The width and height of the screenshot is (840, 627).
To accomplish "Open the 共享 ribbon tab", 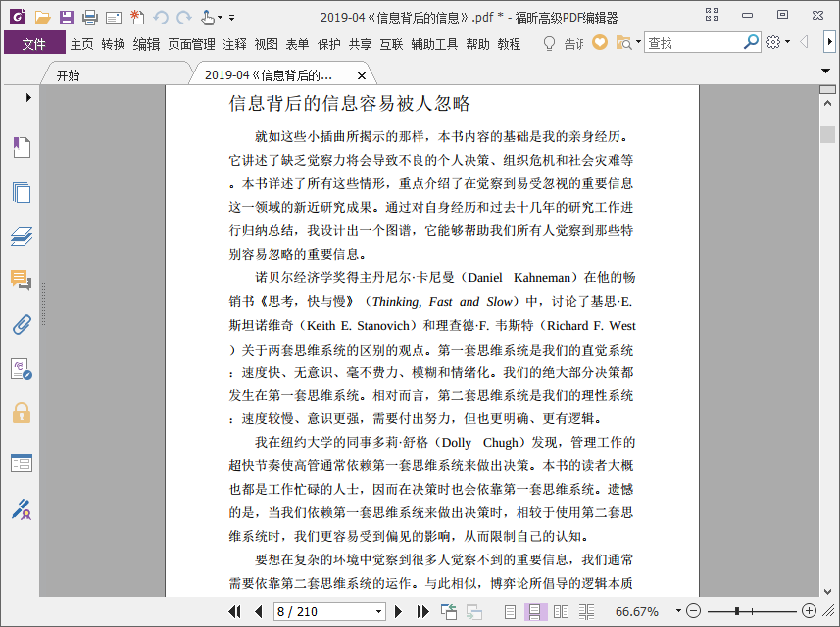I will (x=360, y=44).
